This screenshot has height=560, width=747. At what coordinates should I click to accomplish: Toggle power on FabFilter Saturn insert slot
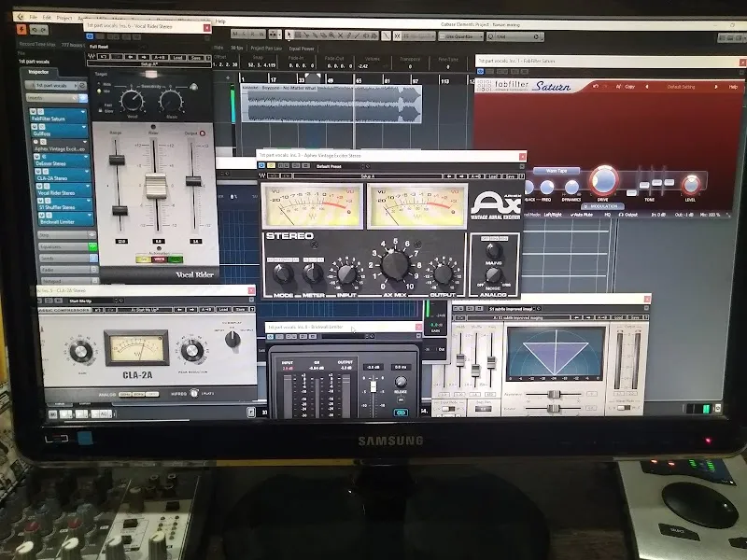pos(34,112)
